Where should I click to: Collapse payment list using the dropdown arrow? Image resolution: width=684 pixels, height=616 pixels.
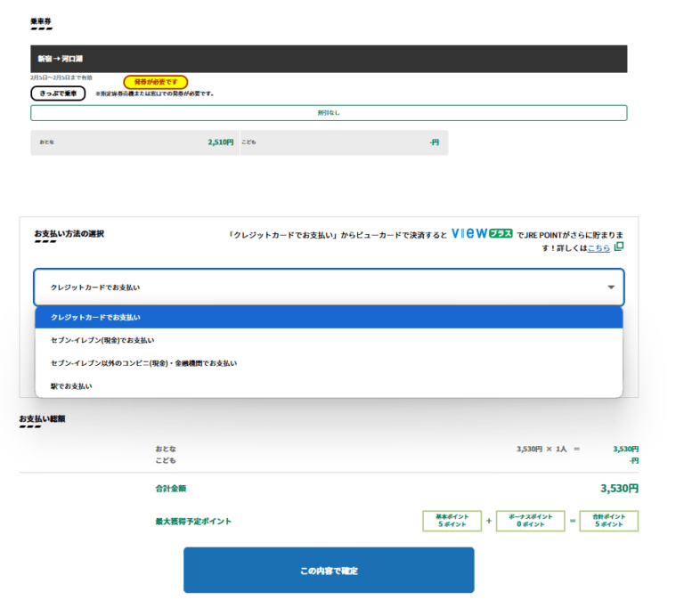click(611, 288)
